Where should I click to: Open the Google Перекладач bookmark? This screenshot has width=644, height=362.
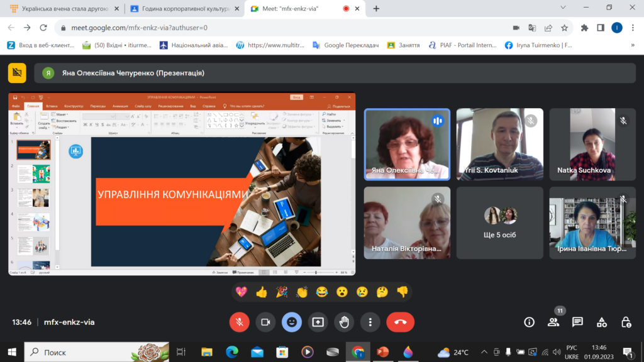point(345,45)
